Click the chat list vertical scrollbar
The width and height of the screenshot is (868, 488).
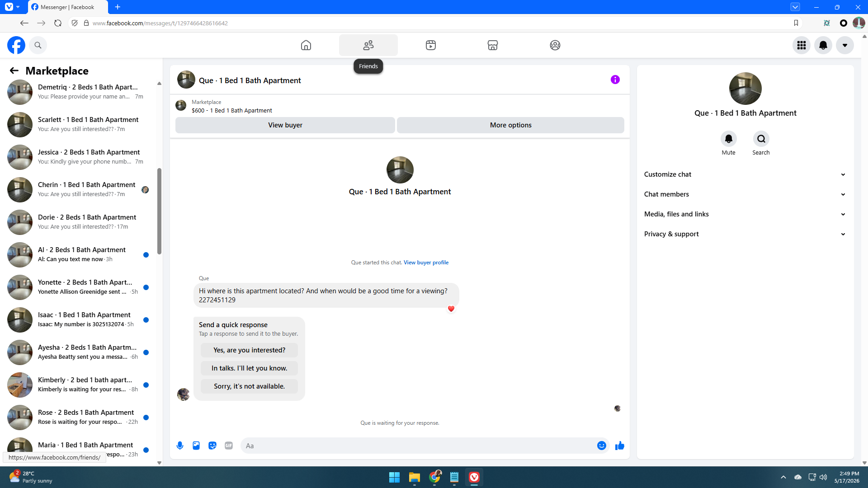[x=159, y=211]
